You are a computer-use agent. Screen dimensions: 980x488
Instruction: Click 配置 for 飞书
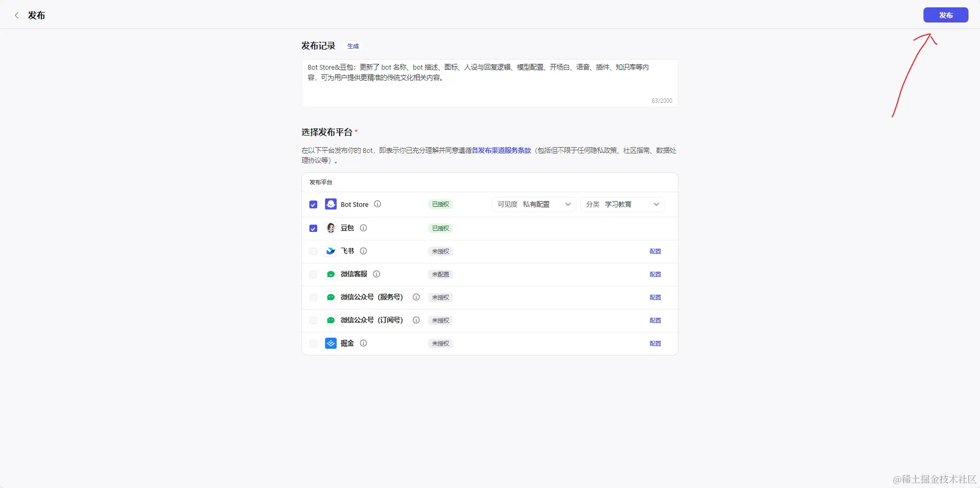pyautogui.click(x=655, y=251)
